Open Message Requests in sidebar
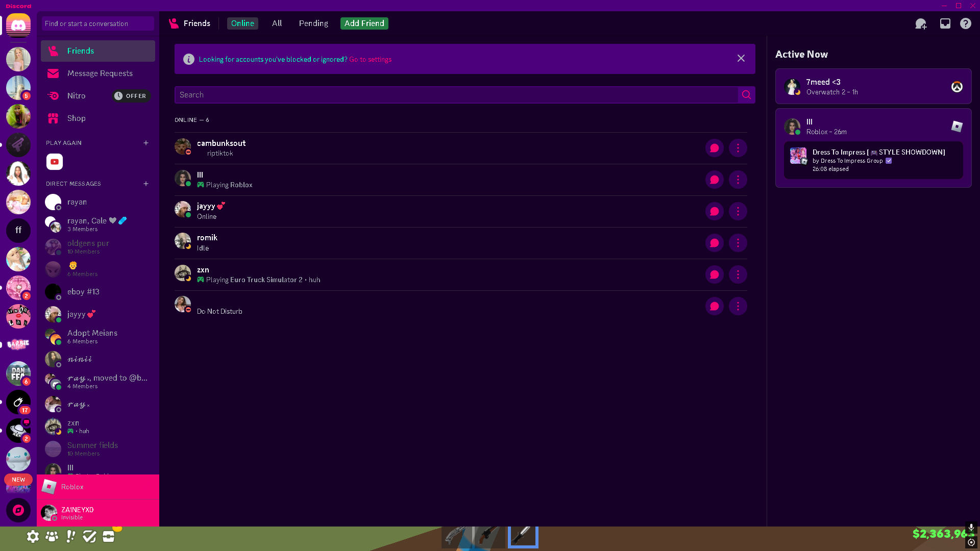This screenshot has width=980, height=551. pyautogui.click(x=100, y=73)
